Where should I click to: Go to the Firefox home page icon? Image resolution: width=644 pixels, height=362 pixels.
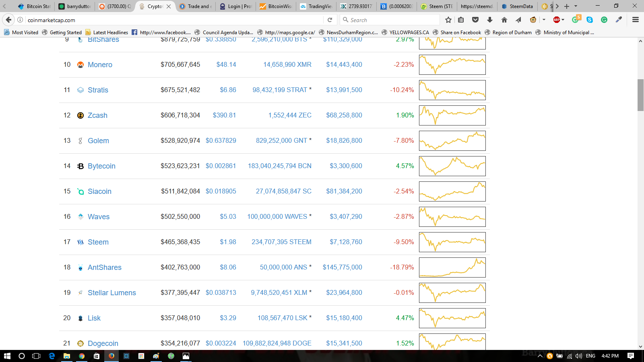(504, 20)
